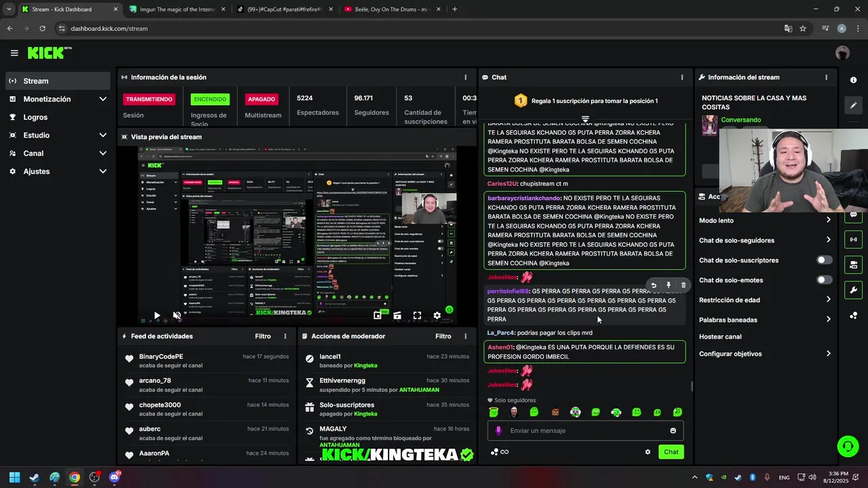Click the ENCENDIDO ingresos badge
The height and width of the screenshot is (488, 868).
coord(210,99)
